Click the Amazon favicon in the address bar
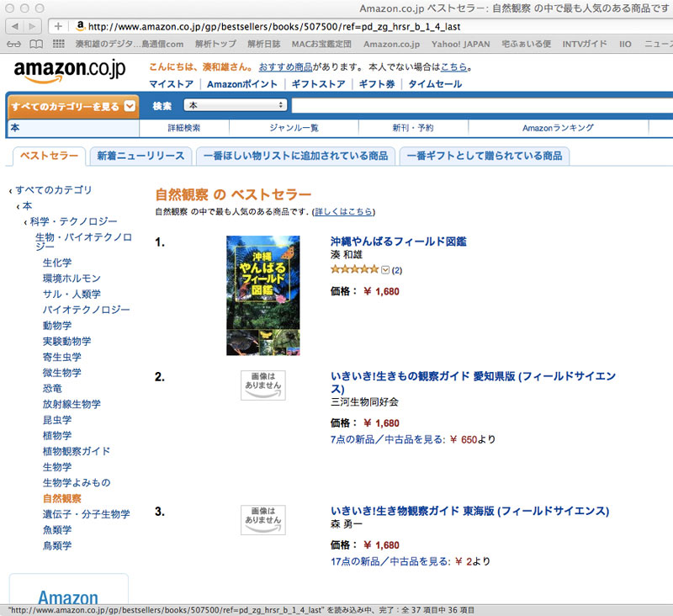The image size is (673, 616). point(81,25)
